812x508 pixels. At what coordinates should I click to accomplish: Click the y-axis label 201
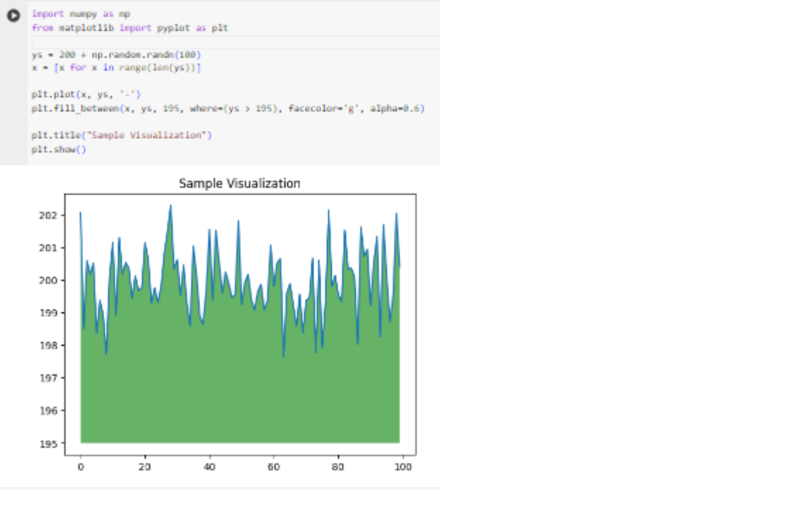pyautogui.click(x=48, y=248)
